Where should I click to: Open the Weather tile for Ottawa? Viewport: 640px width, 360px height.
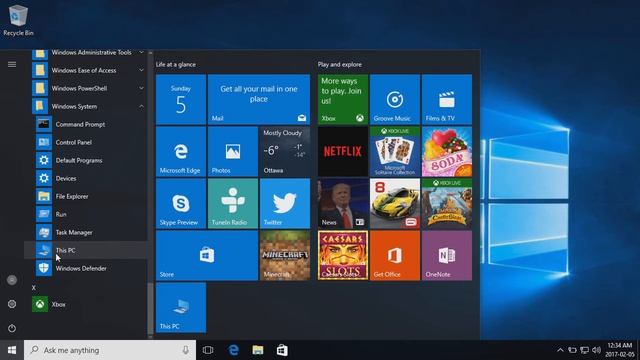pyautogui.click(x=285, y=151)
